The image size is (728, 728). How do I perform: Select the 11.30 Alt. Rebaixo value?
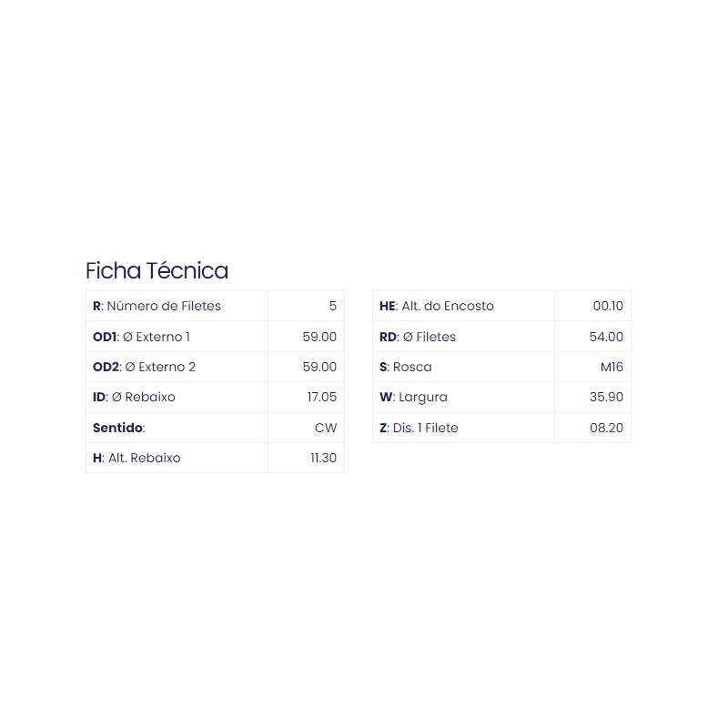[323, 459]
